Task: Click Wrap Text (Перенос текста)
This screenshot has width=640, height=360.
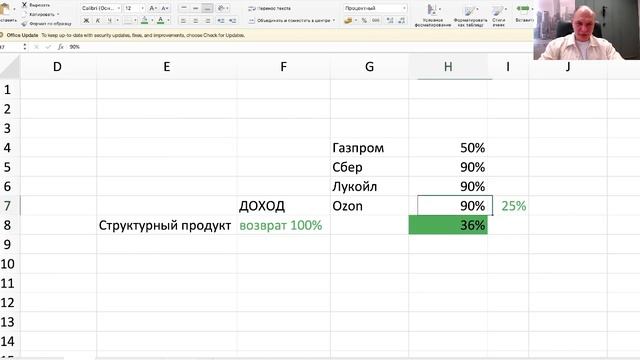Action: click(x=270, y=8)
